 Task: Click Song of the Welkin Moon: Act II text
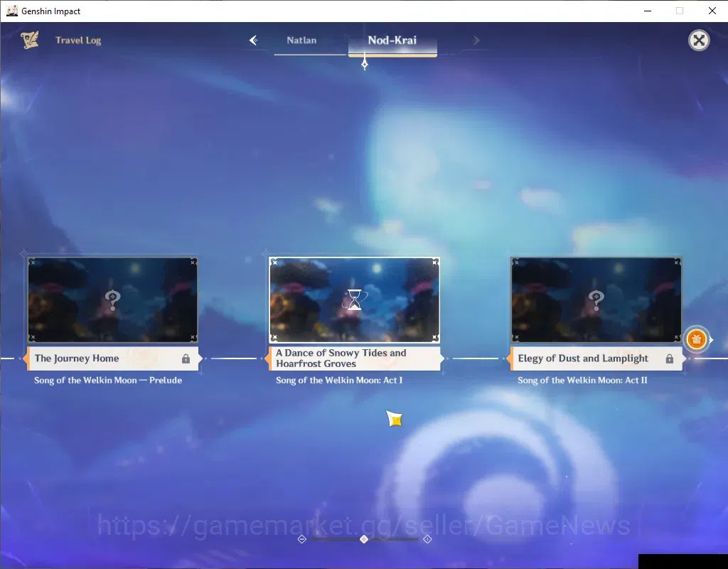582,380
